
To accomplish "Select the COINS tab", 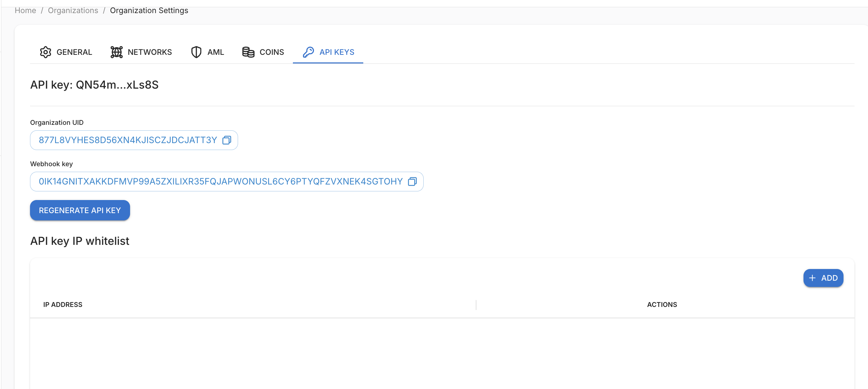I will click(263, 52).
